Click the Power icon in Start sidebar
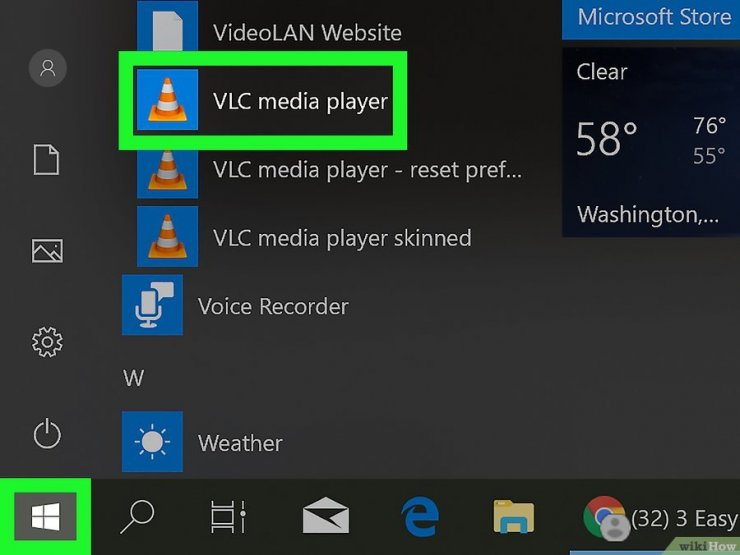The width and height of the screenshot is (740, 555). coord(47,433)
